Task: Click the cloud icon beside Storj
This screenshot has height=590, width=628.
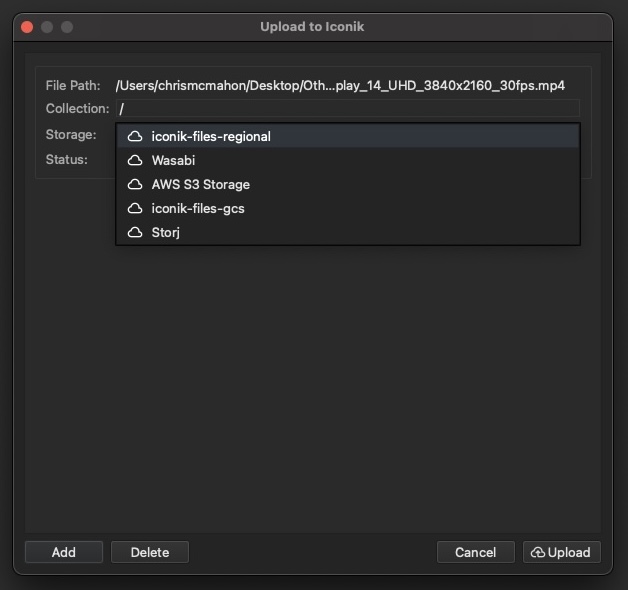Action: (135, 232)
